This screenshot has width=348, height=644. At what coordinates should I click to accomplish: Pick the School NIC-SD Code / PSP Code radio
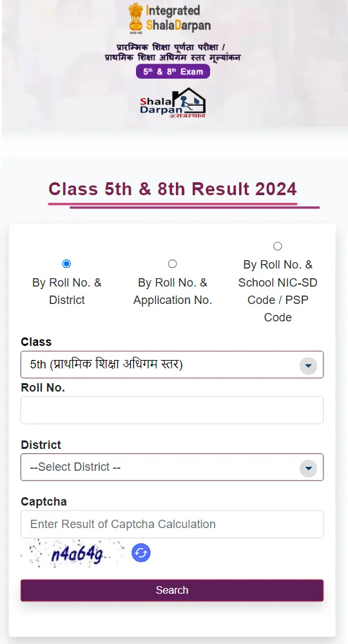278,246
